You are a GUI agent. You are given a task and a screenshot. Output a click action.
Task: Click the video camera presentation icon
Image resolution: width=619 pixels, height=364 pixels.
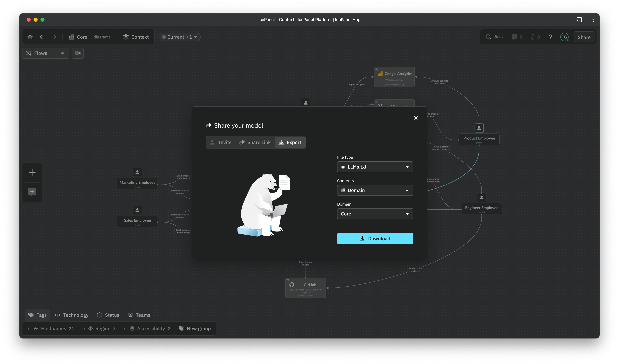78,53
